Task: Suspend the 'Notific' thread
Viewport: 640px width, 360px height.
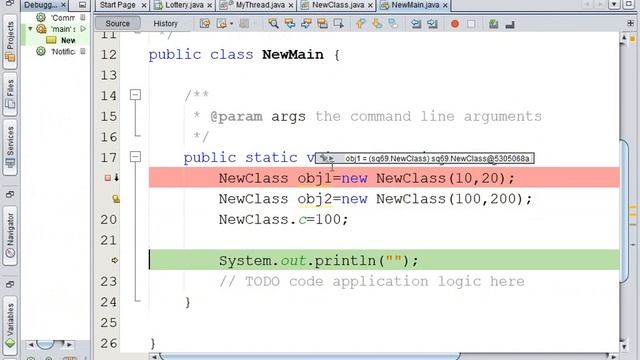Action: click(83, 51)
